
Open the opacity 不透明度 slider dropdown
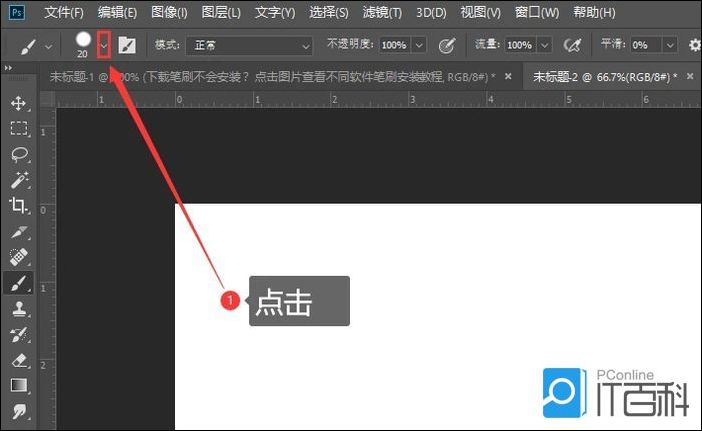click(x=419, y=45)
